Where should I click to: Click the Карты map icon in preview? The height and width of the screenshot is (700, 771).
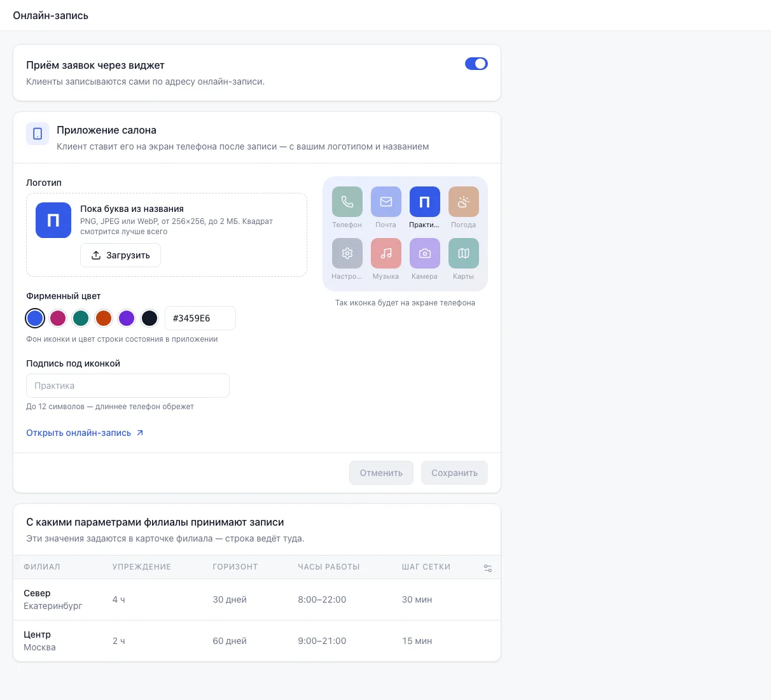464,253
